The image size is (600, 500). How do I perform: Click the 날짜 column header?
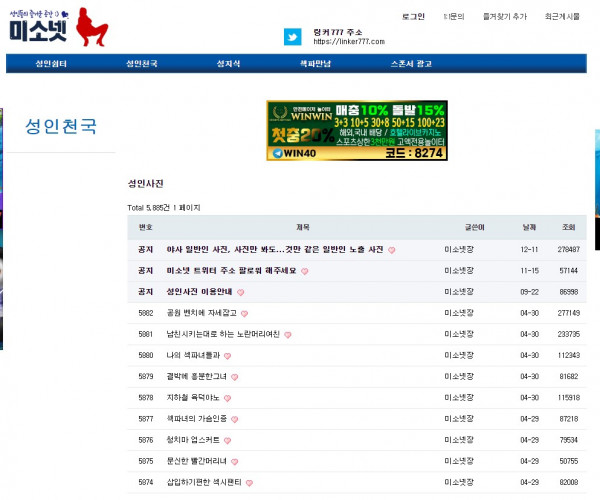tap(528, 227)
